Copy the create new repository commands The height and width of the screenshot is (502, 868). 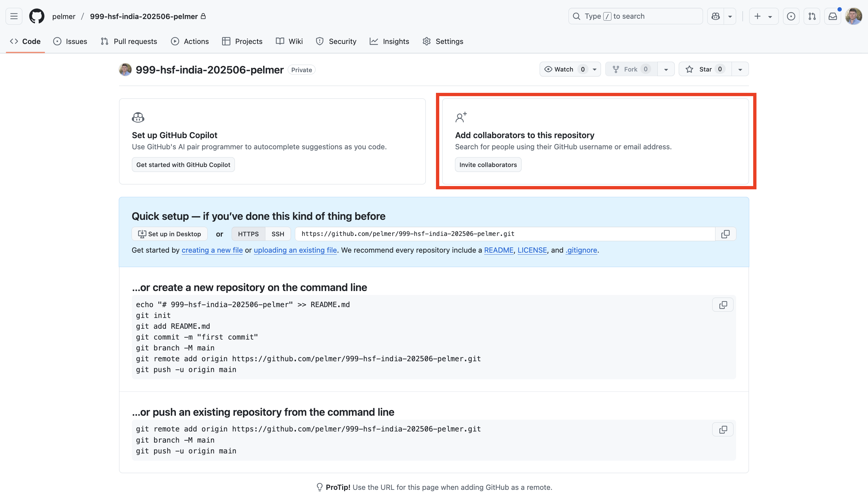(x=723, y=305)
